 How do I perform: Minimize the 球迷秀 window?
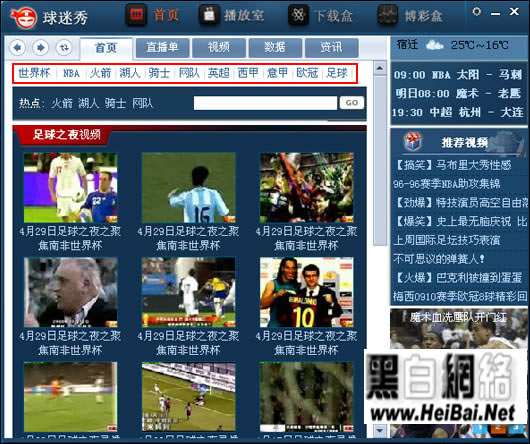496,14
